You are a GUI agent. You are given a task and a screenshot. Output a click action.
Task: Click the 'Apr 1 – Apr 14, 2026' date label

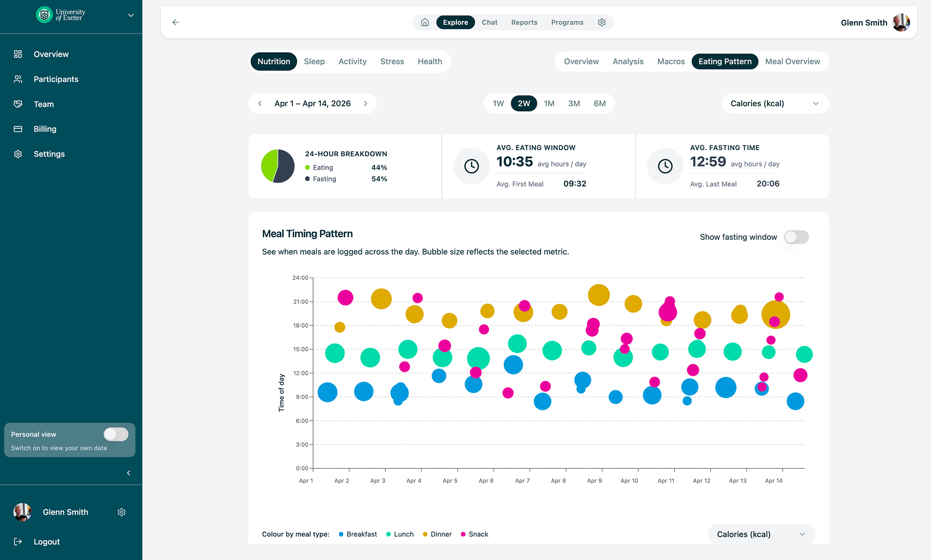(x=313, y=104)
